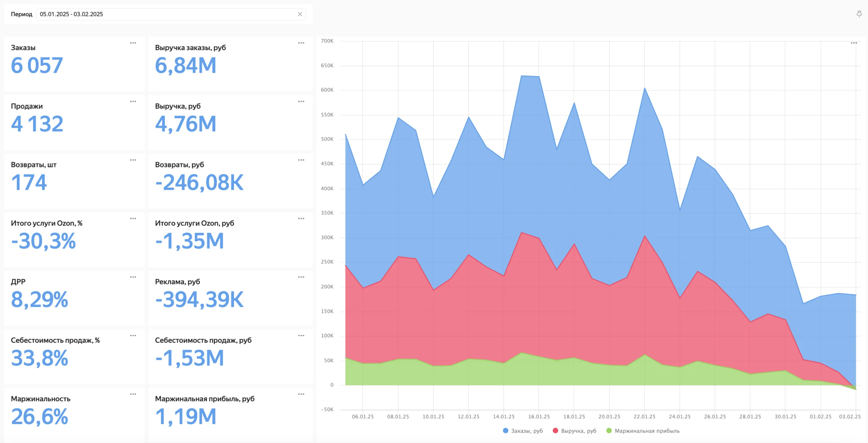This screenshot has height=443, width=868.
Task: Expand the menu on the Себестоимость продаж, руб card
Action: coord(301,336)
